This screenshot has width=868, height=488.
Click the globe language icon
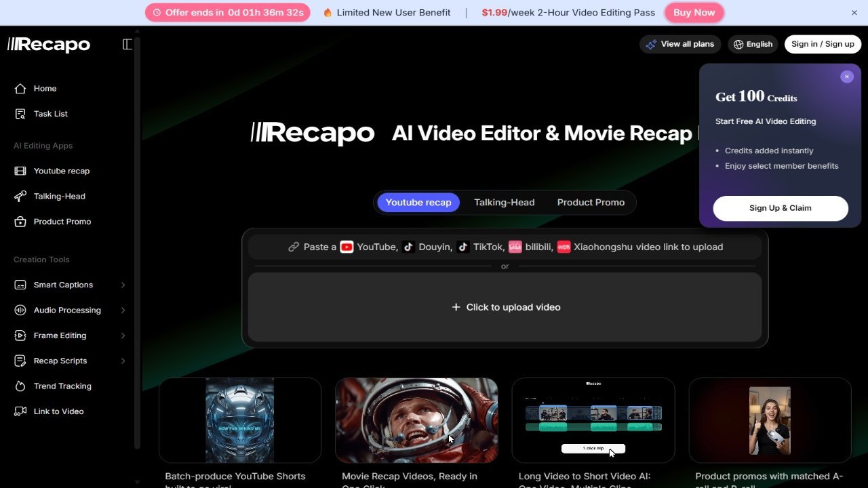(738, 44)
